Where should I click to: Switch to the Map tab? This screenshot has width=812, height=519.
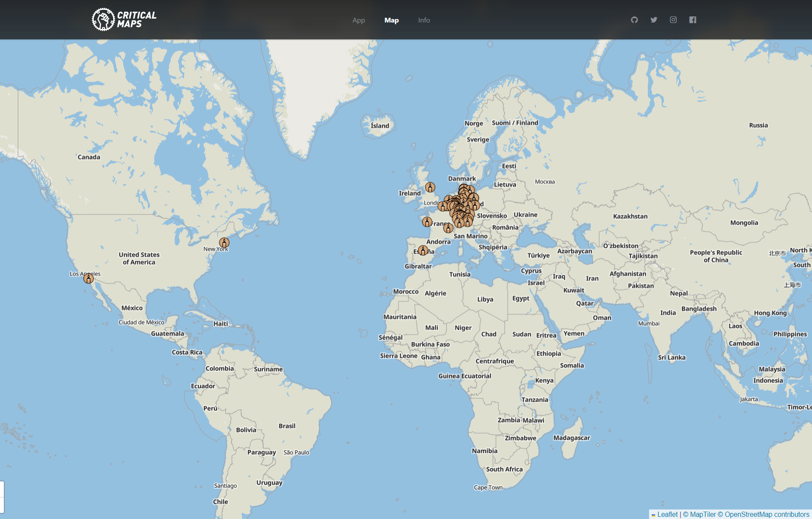(x=392, y=20)
